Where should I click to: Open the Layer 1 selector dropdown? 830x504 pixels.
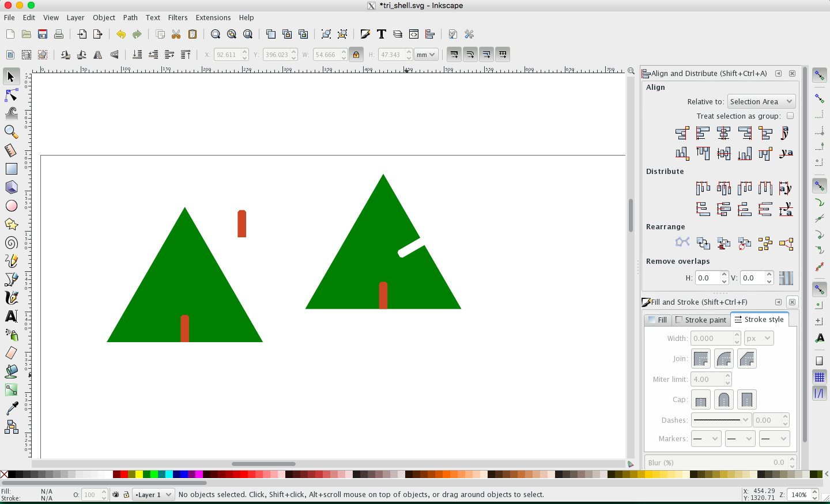[x=153, y=495]
